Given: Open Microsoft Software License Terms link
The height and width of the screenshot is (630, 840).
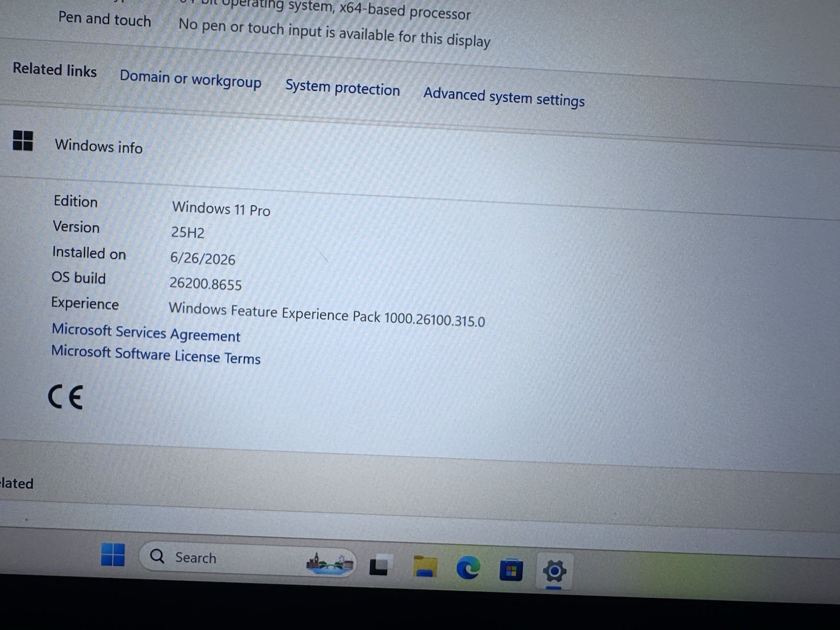Looking at the screenshot, I should point(156,355).
